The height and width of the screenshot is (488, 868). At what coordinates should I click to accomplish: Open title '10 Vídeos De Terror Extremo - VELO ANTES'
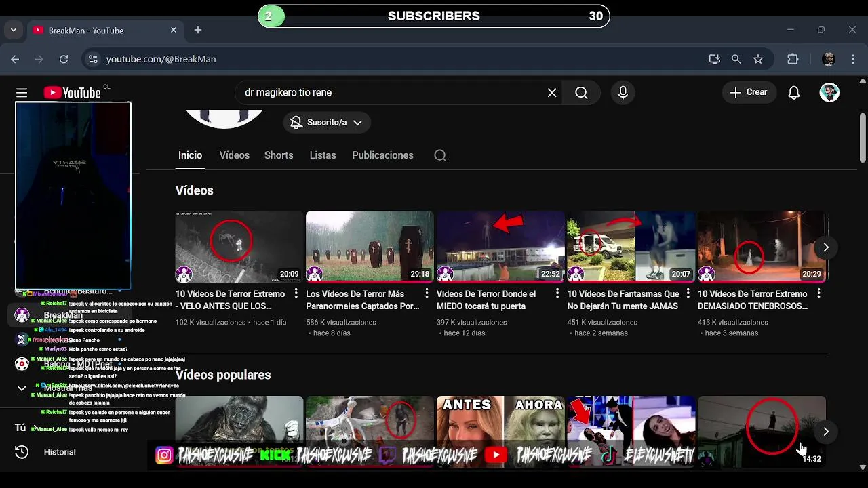(x=231, y=300)
